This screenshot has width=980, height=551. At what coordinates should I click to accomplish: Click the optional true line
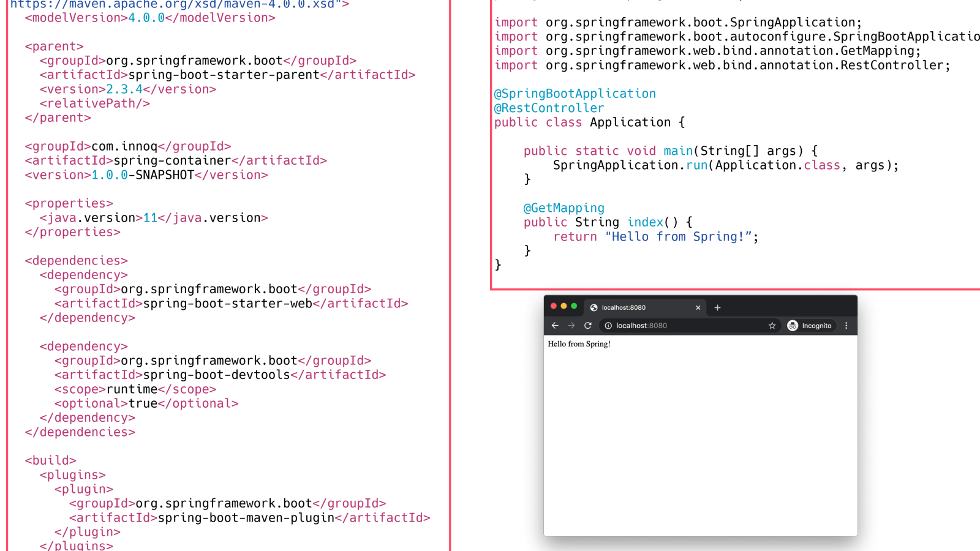pyautogui.click(x=146, y=403)
